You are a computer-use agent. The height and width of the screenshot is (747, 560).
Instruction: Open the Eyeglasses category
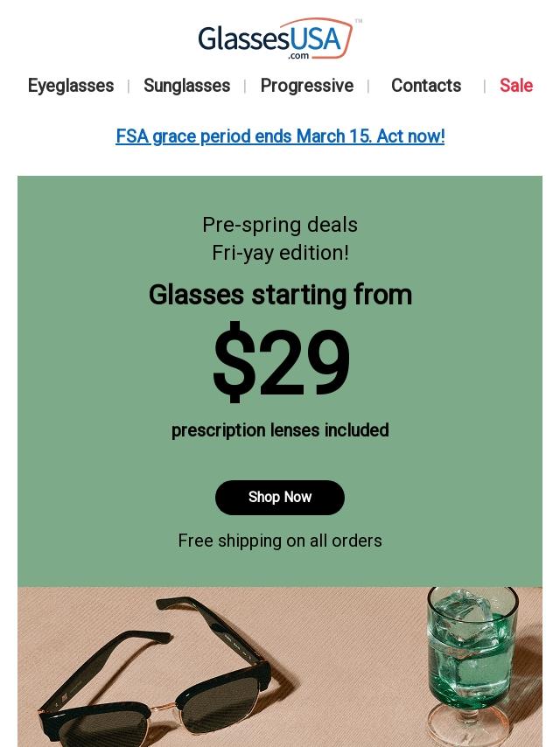click(x=71, y=86)
